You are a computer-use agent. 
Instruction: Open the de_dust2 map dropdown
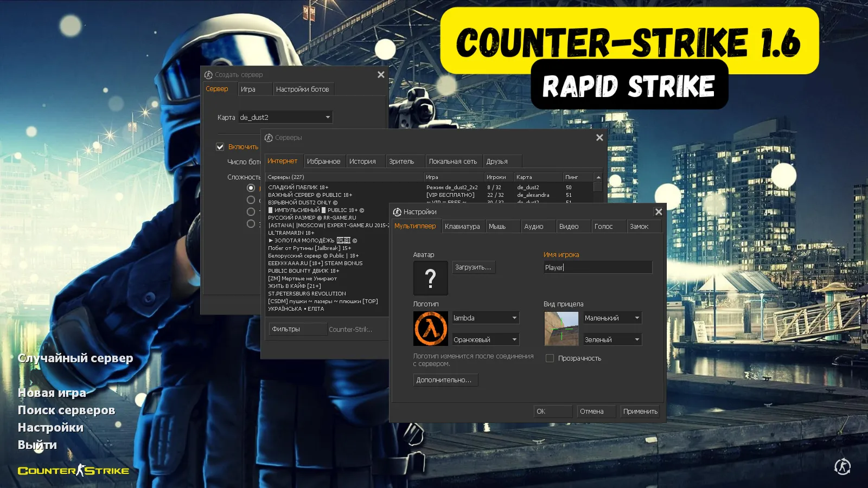click(327, 117)
